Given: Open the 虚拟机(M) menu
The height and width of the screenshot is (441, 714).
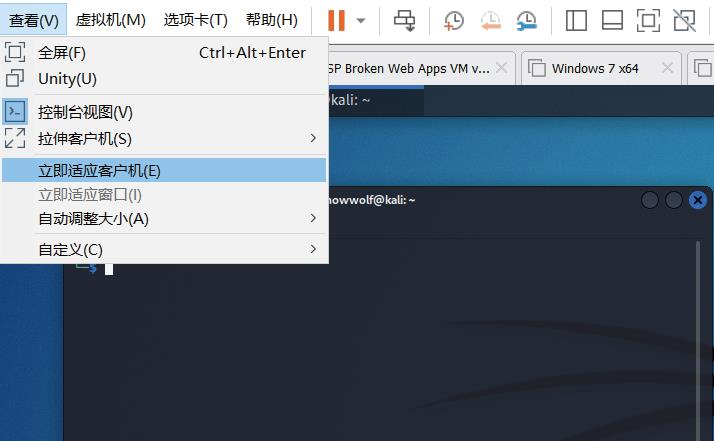Looking at the screenshot, I should click(x=111, y=20).
